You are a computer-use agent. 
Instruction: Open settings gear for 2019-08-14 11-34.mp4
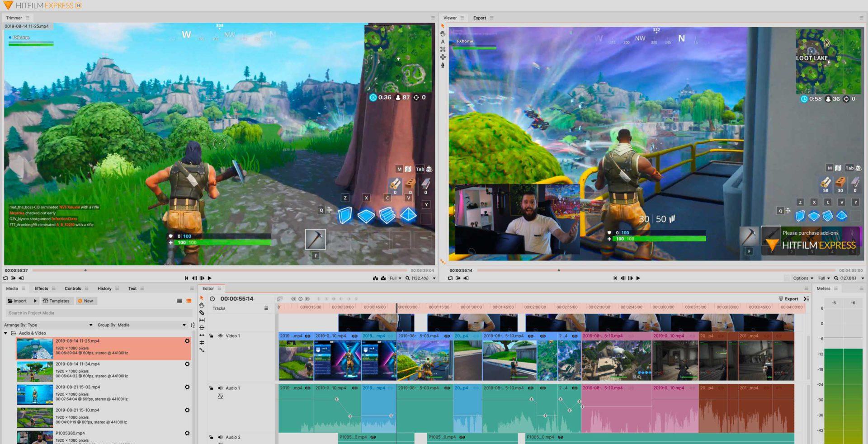click(x=187, y=364)
